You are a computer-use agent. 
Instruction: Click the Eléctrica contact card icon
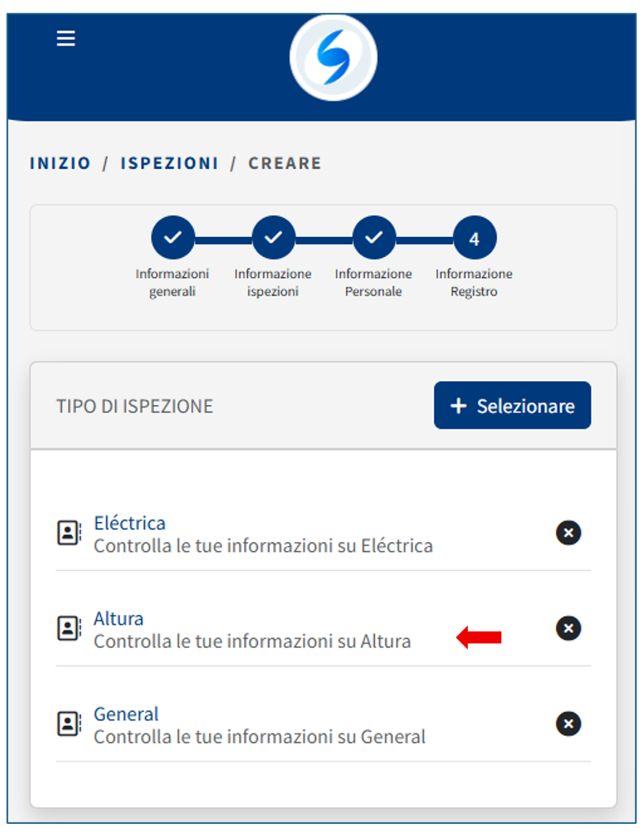coord(69,533)
